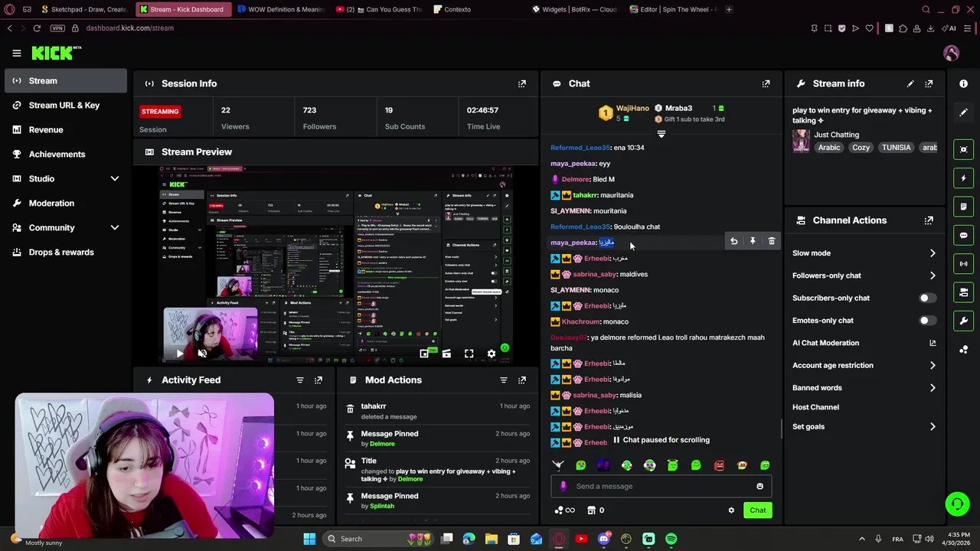Image resolution: width=980 pixels, height=551 pixels.
Task: Open the Kick hamburger menu
Action: coord(17,53)
